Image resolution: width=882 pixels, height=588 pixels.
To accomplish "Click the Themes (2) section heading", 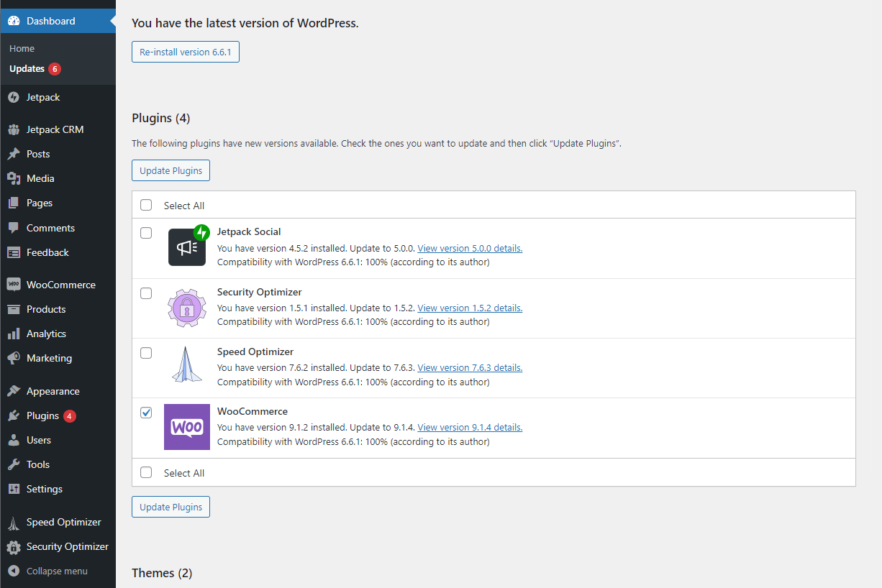I will click(162, 573).
